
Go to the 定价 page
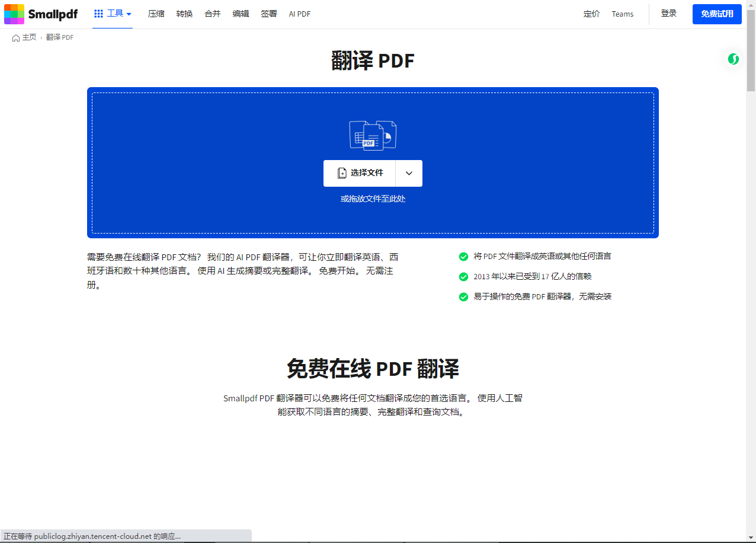tap(591, 14)
